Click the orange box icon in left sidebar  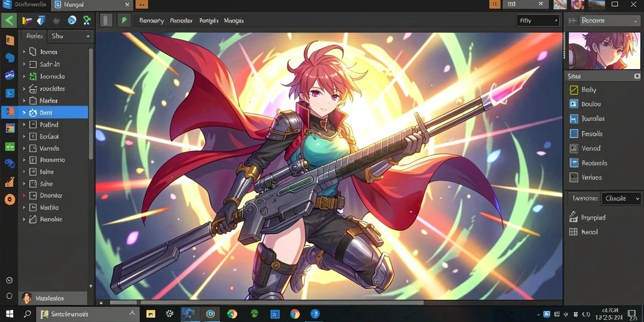[9, 40]
